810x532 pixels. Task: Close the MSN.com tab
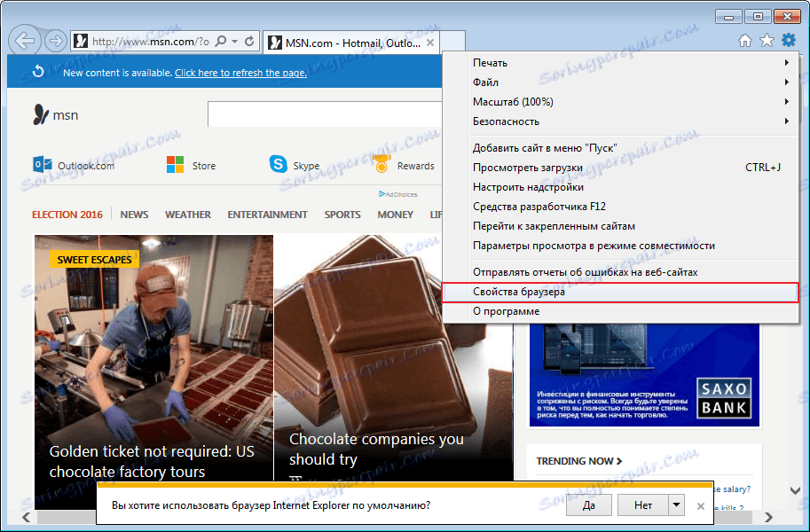point(430,43)
